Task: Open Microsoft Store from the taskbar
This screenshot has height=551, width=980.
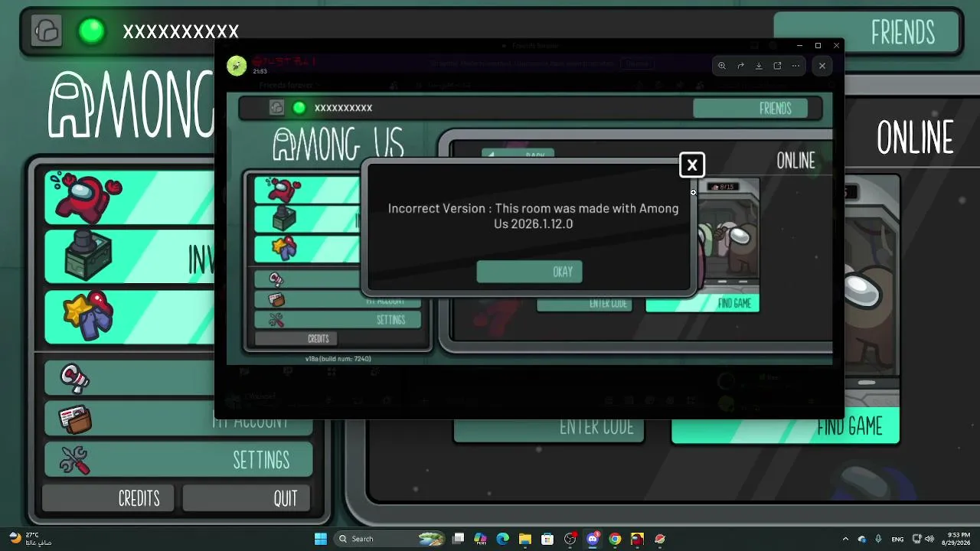Action: click(547, 539)
